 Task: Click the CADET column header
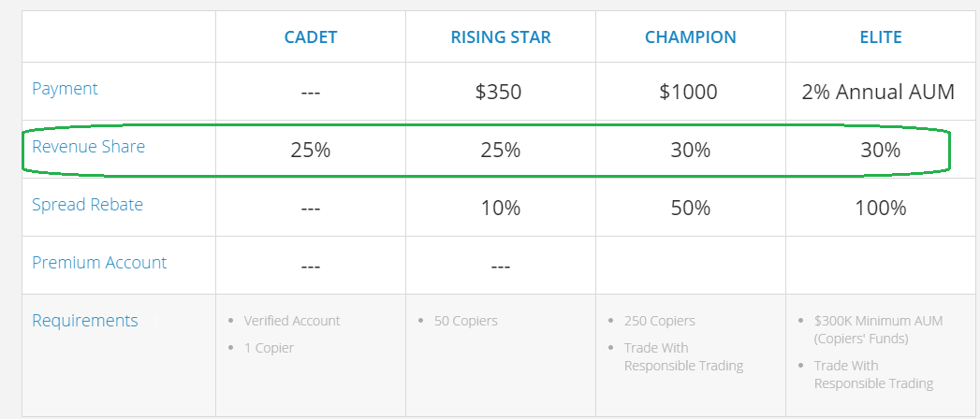311,37
